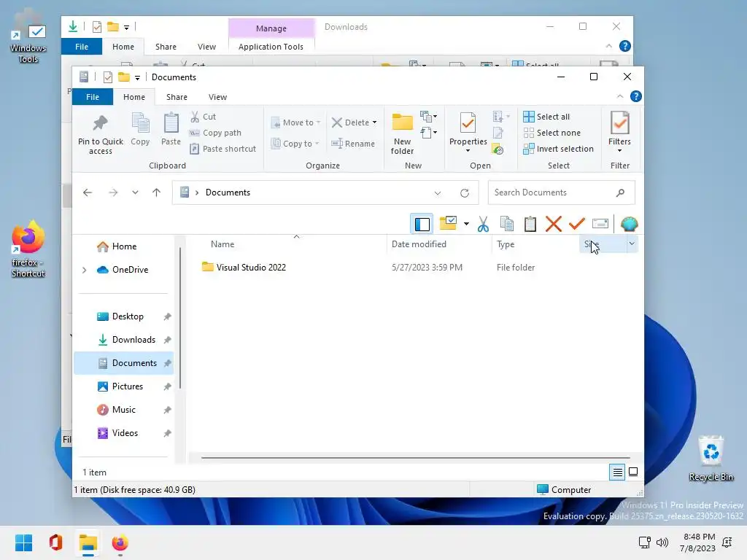The width and height of the screenshot is (747, 560).
Task: Click the shell globe toolbar icon
Action: [630, 224]
